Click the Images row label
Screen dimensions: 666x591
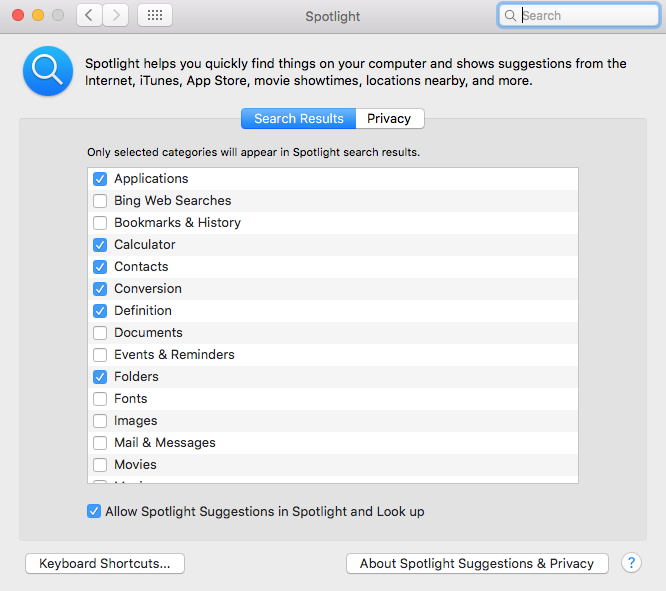pyautogui.click(x=135, y=421)
